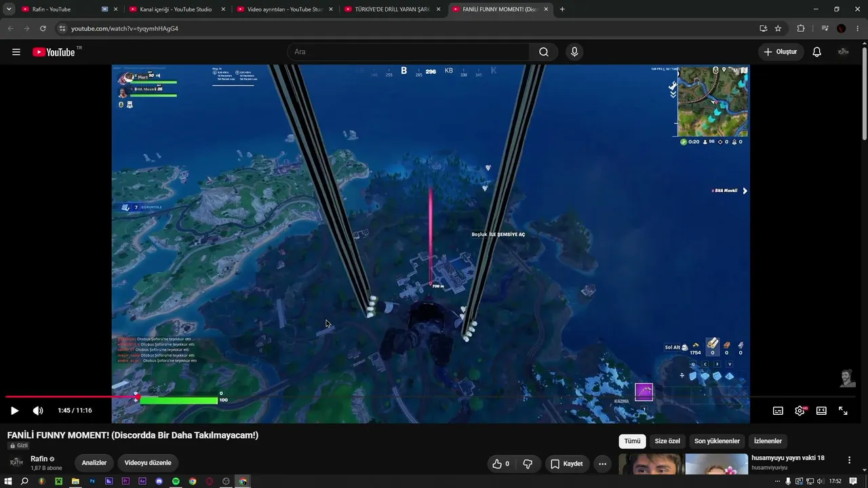This screenshot has width=868, height=488.
Task: Start voice search with the microphone
Action: coord(574,52)
